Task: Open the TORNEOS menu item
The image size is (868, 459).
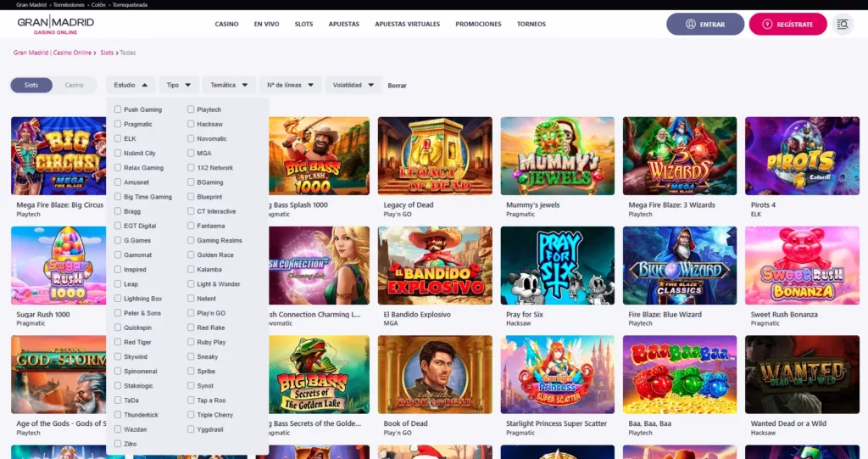Action: (531, 25)
